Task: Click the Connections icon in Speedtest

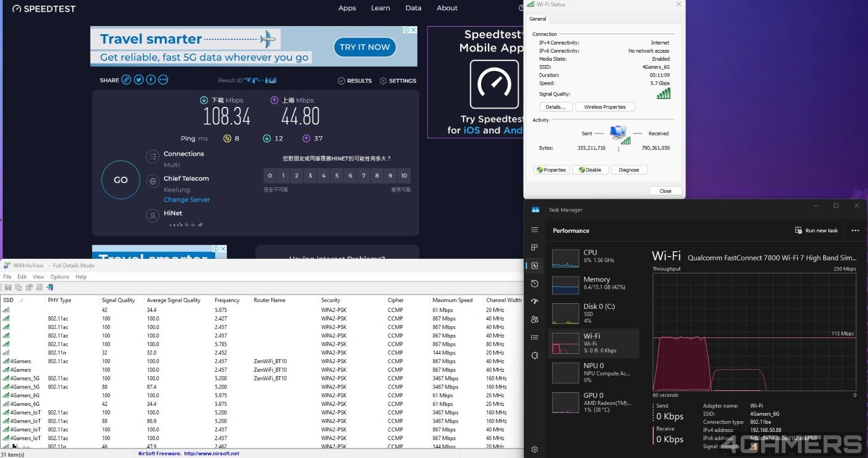Action: [x=152, y=157]
